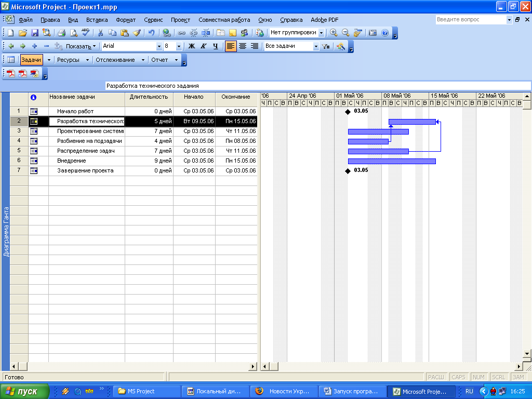Open the Нет группировки grouping dropdown
The height and width of the screenshot is (399, 532).
pos(321,33)
